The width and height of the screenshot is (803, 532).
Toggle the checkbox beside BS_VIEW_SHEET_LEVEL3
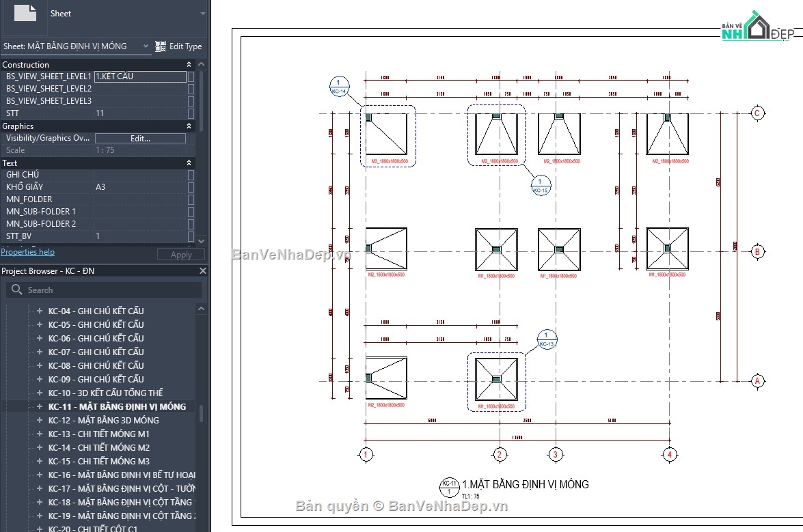click(191, 101)
